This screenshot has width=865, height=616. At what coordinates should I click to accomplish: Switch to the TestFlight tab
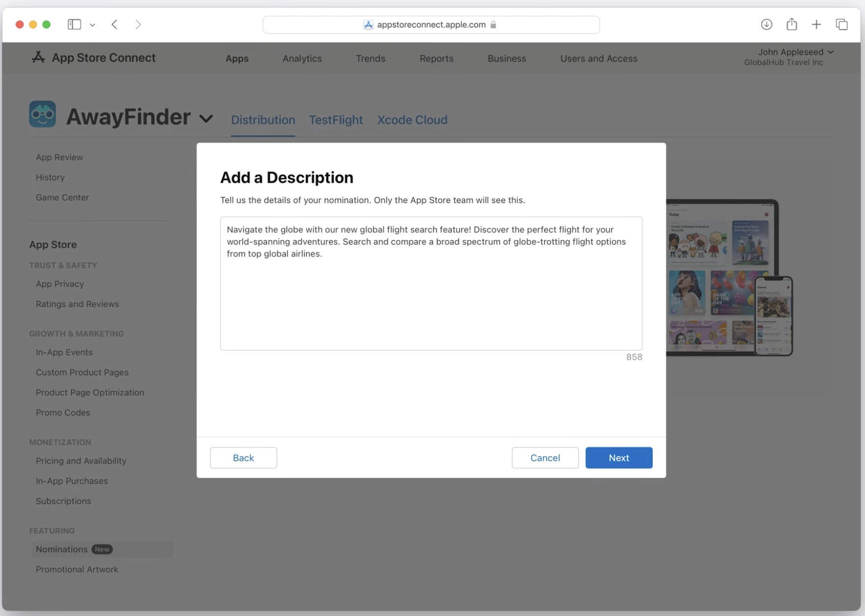(x=336, y=120)
